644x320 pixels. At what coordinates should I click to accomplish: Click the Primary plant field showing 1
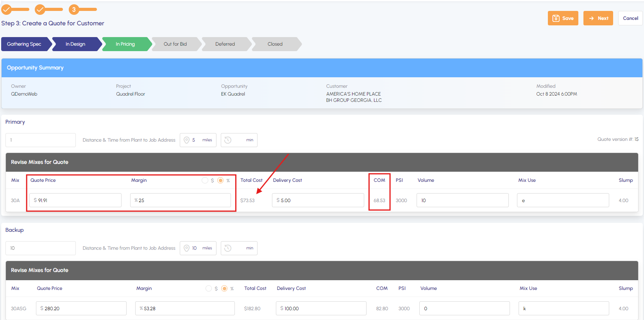tap(41, 140)
